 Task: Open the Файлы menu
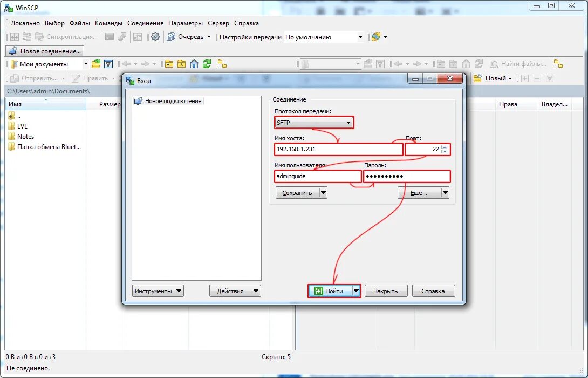pyautogui.click(x=80, y=23)
